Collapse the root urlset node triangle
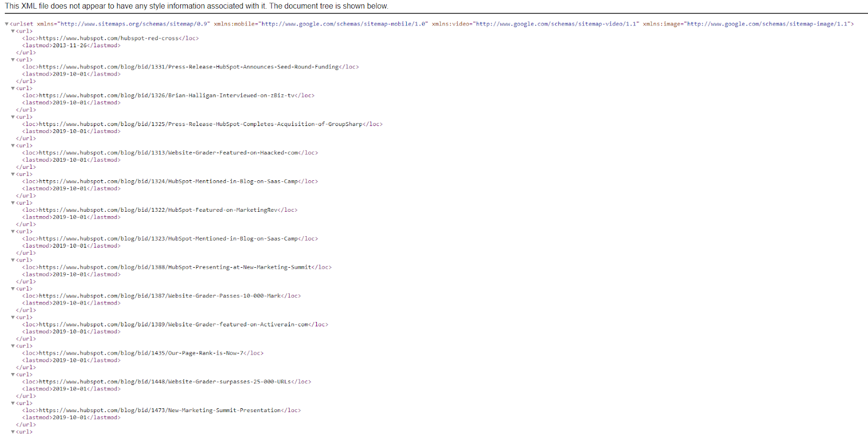 click(7, 24)
